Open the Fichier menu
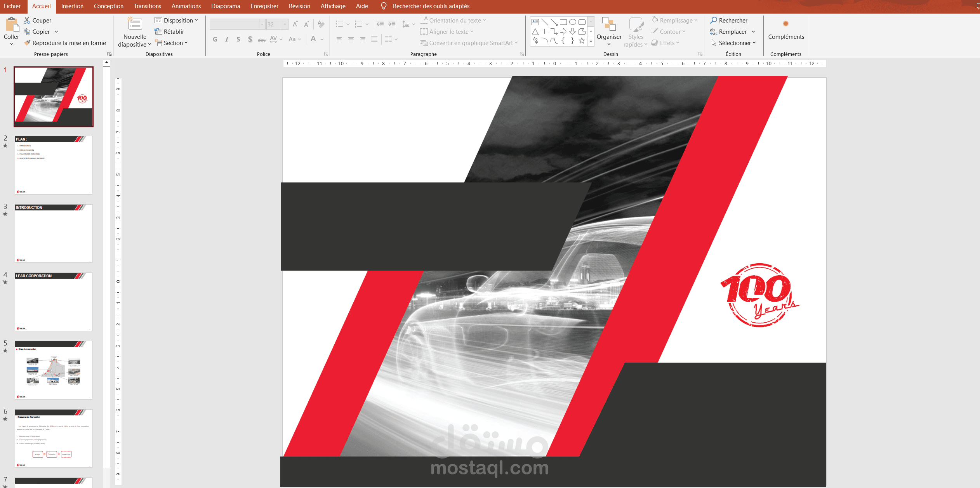This screenshot has width=980, height=488. tap(12, 6)
